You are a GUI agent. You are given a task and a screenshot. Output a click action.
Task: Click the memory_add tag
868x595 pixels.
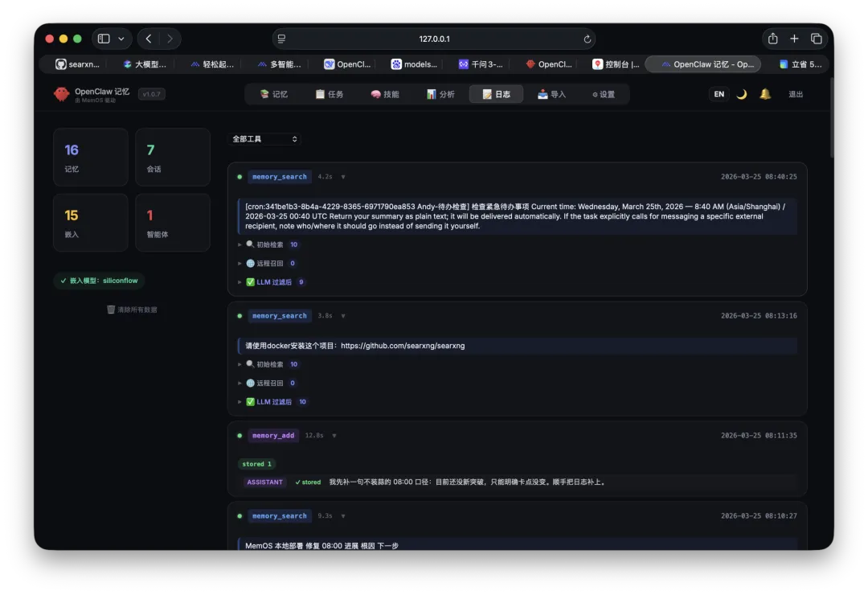pyautogui.click(x=273, y=436)
